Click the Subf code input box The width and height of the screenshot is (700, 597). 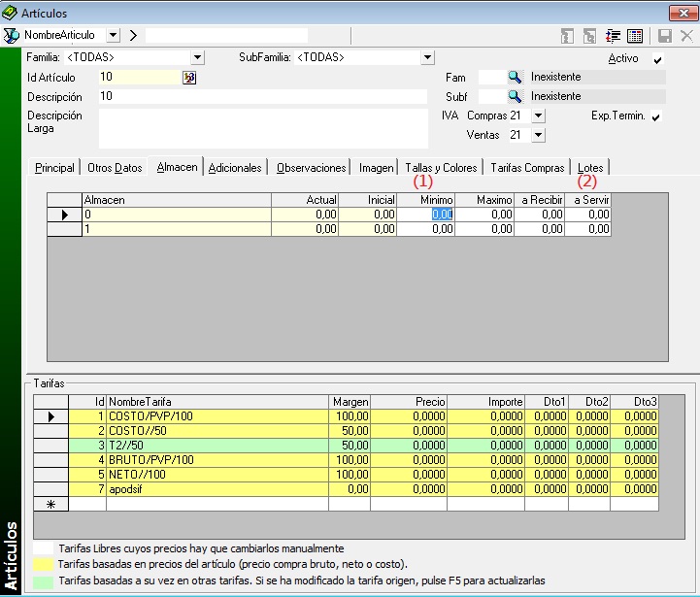(492, 96)
